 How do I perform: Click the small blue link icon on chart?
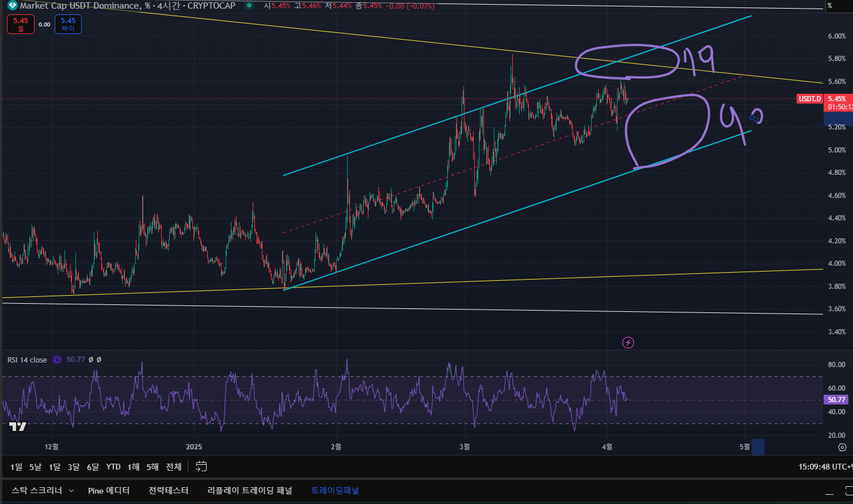pos(753,118)
